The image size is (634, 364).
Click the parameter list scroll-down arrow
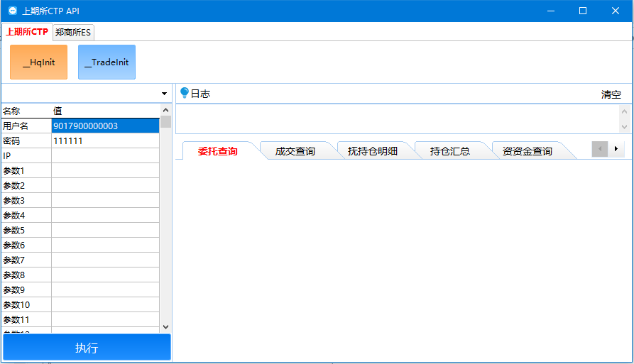(166, 327)
